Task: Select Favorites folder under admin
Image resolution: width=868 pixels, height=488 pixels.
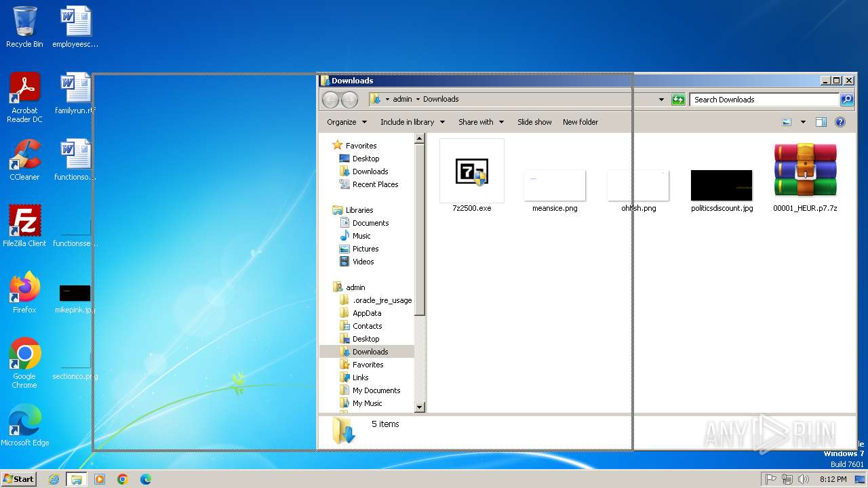Action: 368,365
